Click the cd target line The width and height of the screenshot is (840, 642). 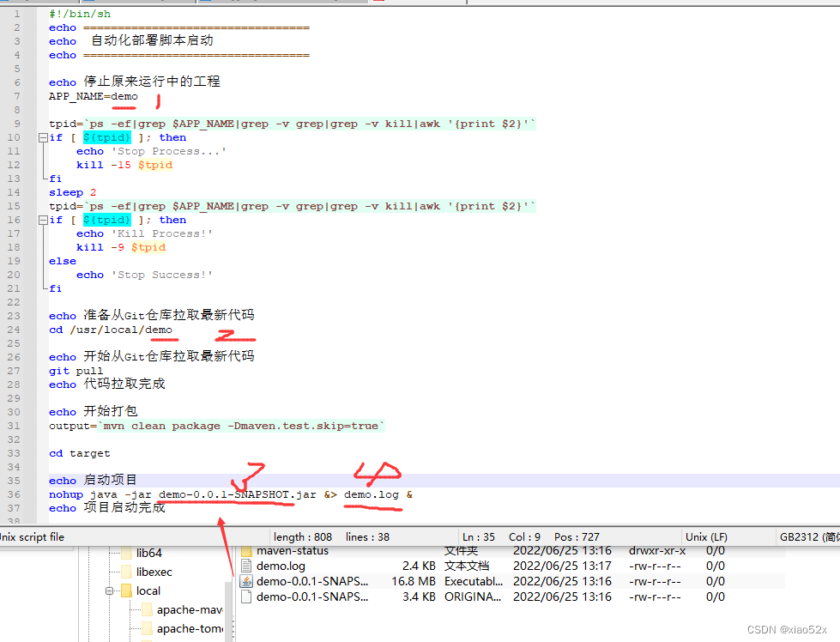[x=79, y=453]
